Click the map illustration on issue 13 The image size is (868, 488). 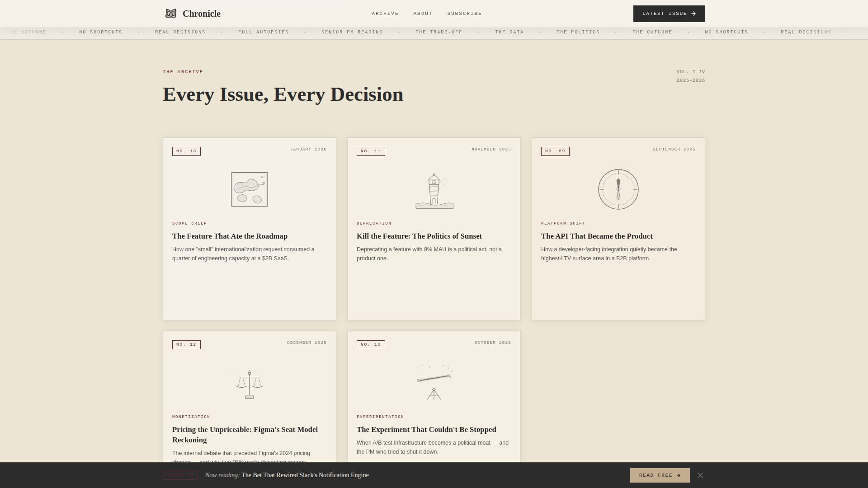[x=250, y=189]
